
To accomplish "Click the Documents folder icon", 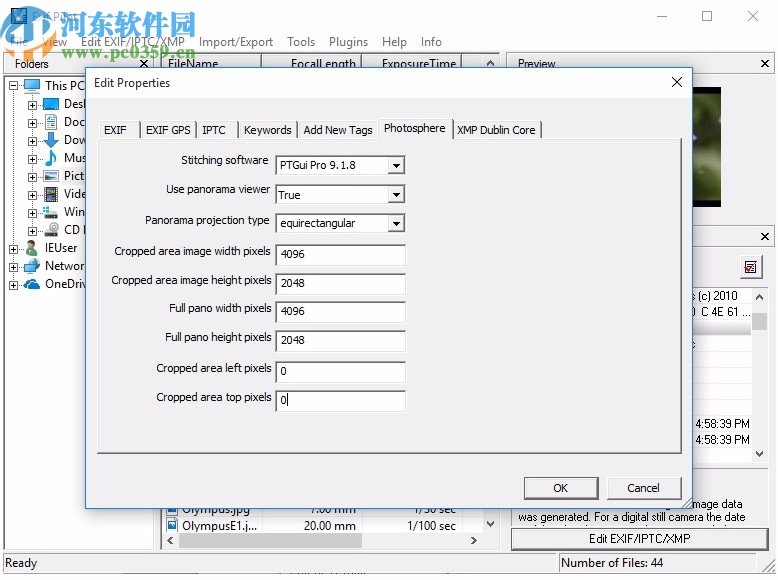I will [51, 122].
